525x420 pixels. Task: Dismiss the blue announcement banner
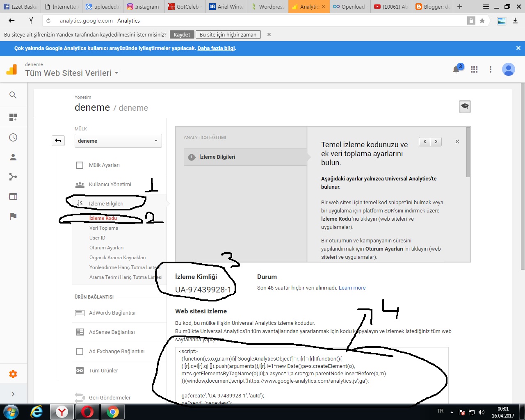(x=518, y=48)
